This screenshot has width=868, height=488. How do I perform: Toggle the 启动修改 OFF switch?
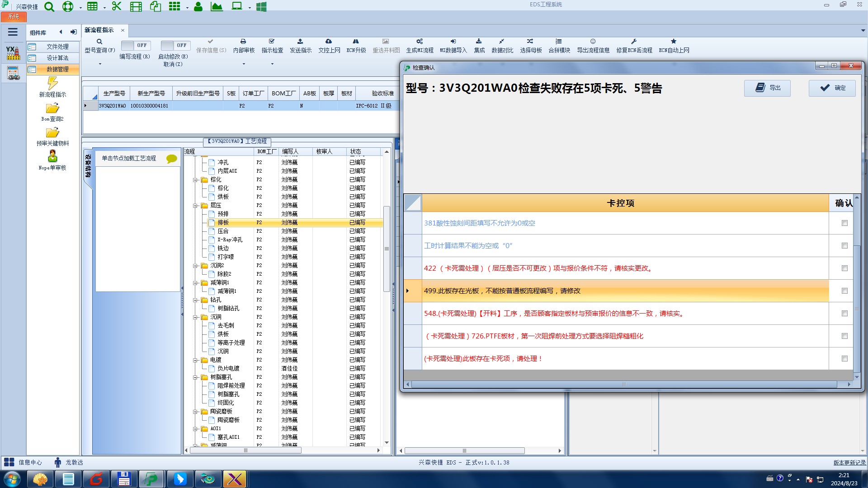pyautogui.click(x=175, y=45)
